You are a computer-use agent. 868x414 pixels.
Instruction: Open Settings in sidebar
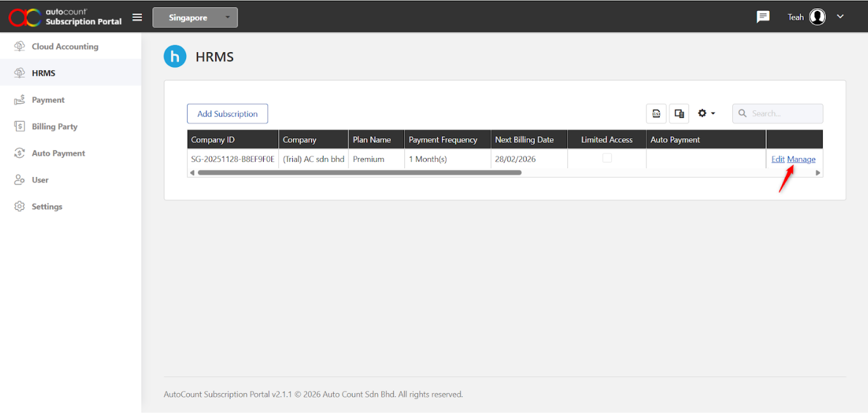(x=71, y=207)
